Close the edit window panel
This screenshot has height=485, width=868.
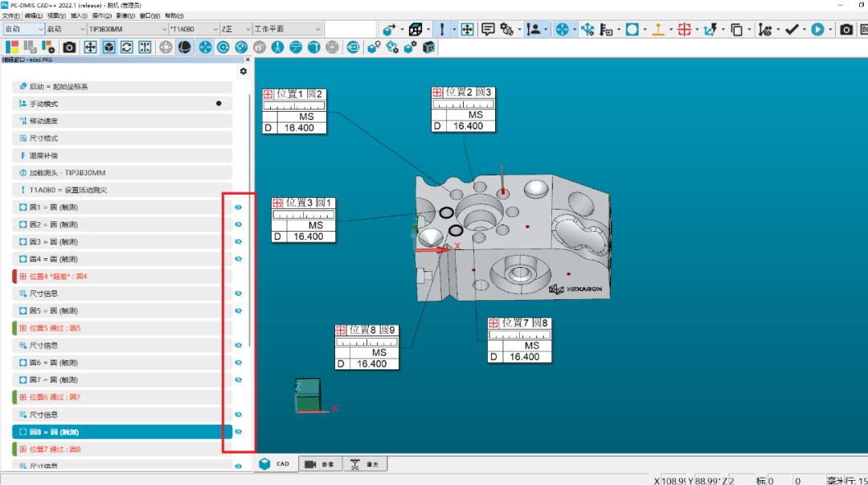248,60
